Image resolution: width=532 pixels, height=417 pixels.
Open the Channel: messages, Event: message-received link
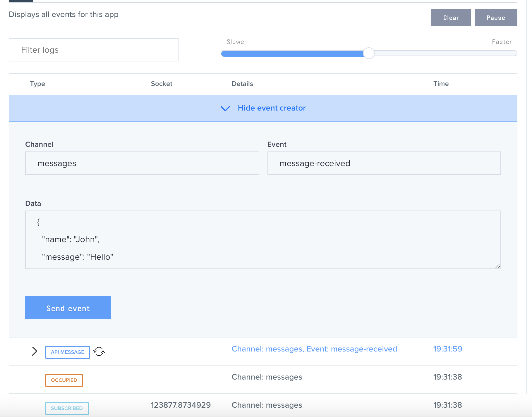pyautogui.click(x=314, y=349)
